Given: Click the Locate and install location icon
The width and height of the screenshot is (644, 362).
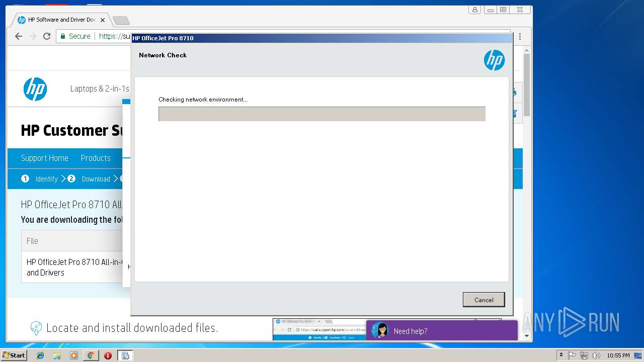Looking at the screenshot, I should click(x=36, y=328).
